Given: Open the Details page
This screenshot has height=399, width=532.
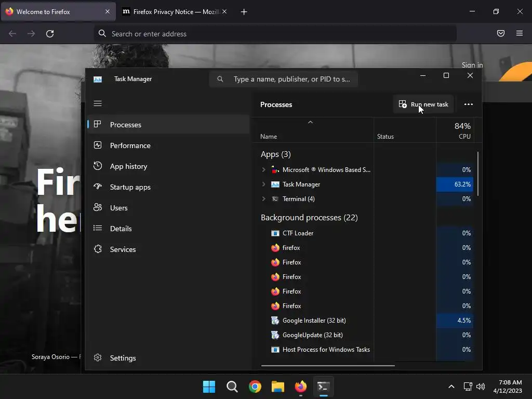Looking at the screenshot, I should click(169, 229).
